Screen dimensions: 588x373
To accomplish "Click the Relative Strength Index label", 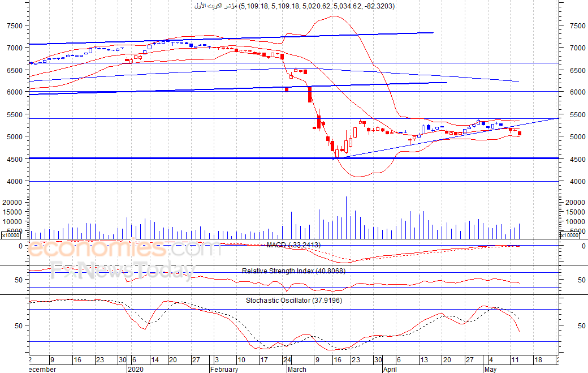I will click(x=293, y=271).
